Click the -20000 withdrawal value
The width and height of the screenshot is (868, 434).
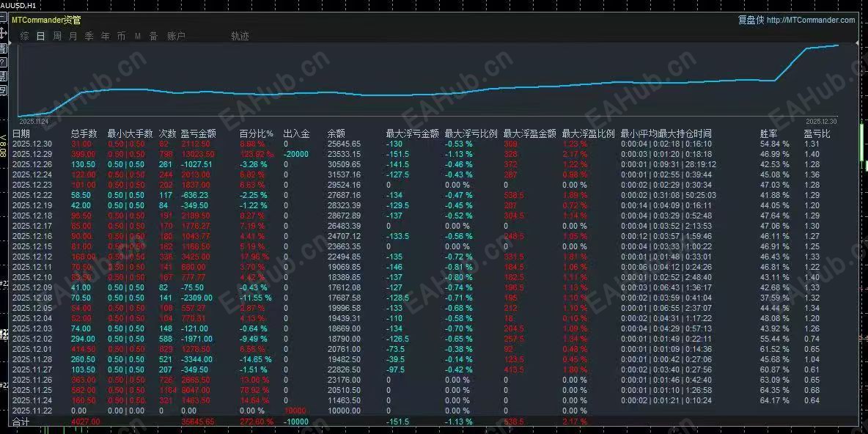pyautogui.click(x=296, y=154)
